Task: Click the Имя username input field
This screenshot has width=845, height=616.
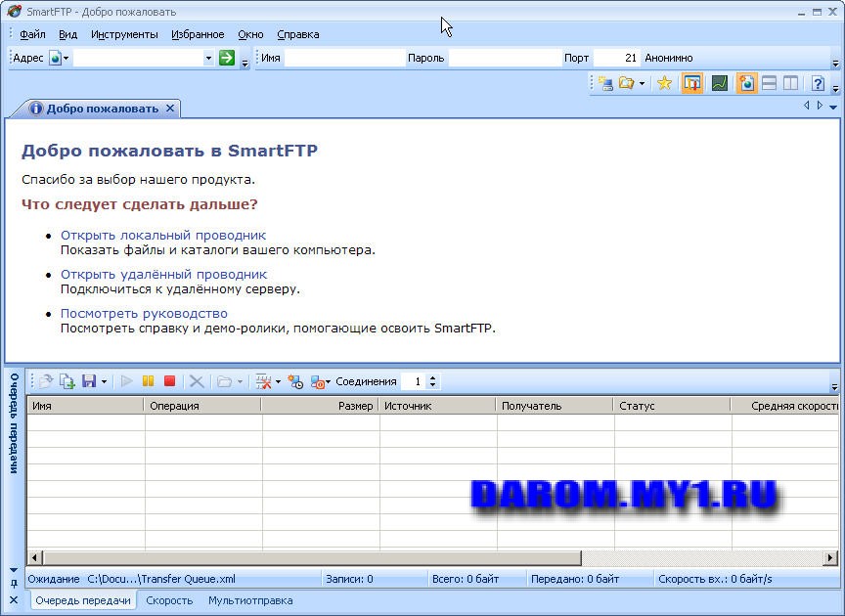Action: tap(345, 58)
